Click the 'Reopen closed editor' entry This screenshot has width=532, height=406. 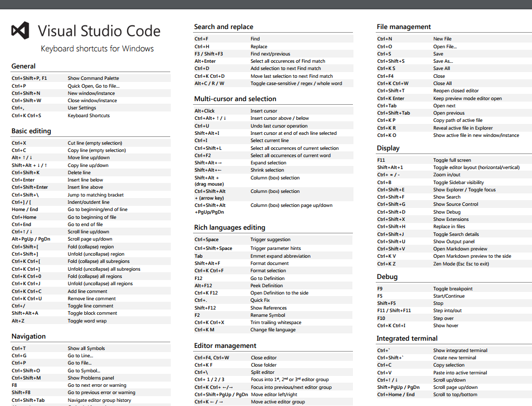pyautogui.click(x=456, y=91)
